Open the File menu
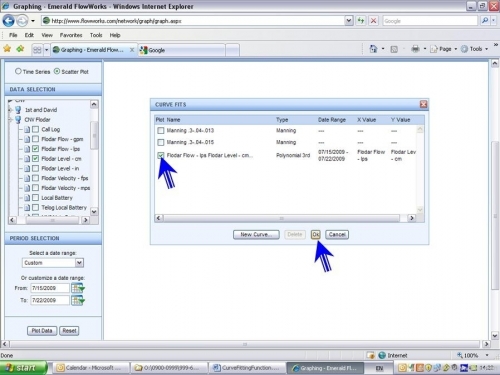This screenshot has width=500, height=375. (x=13, y=35)
